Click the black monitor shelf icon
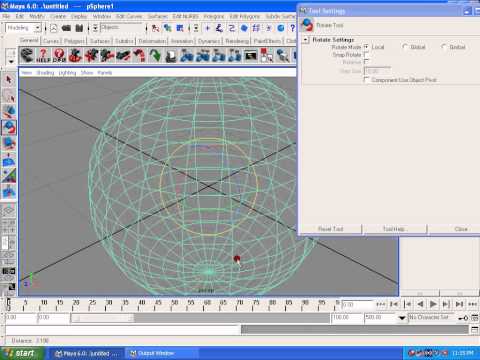Viewport: 480px width, 360px height. tap(251, 55)
